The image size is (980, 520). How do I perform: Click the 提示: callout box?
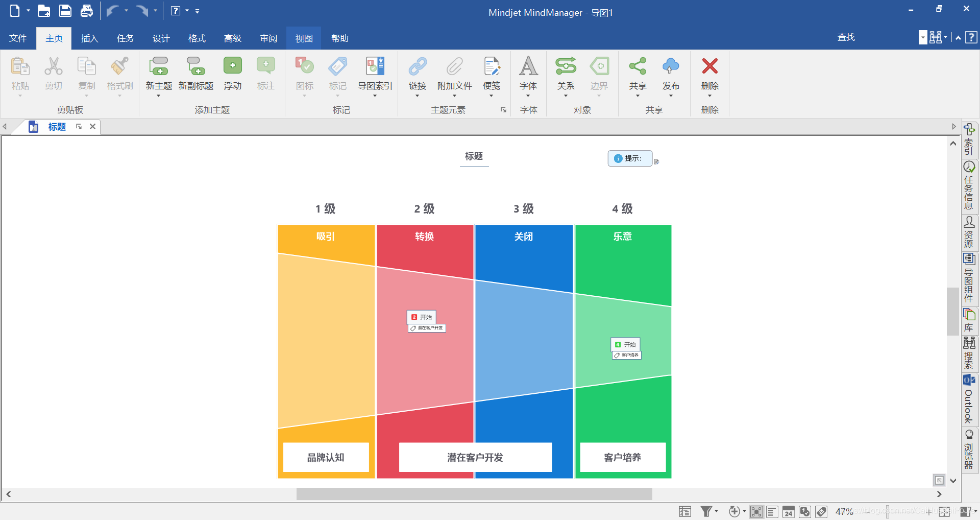click(x=630, y=158)
